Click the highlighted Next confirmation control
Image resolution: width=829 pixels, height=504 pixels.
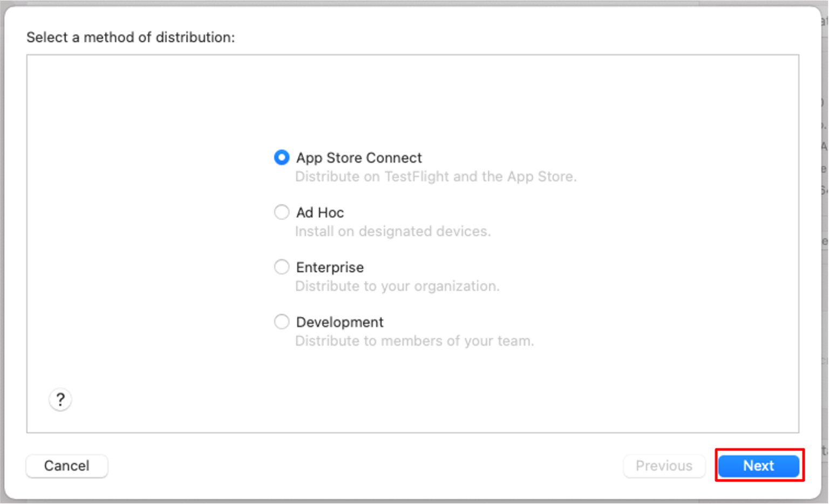tap(758, 466)
